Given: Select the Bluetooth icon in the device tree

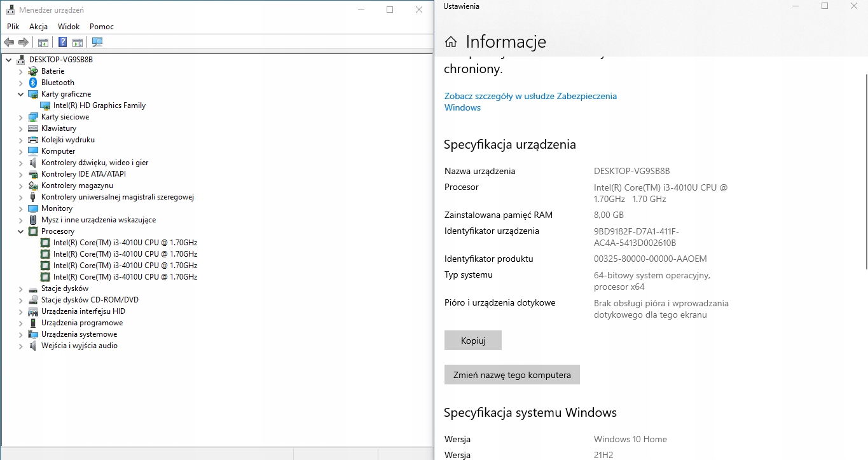Looking at the screenshot, I should [33, 83].
